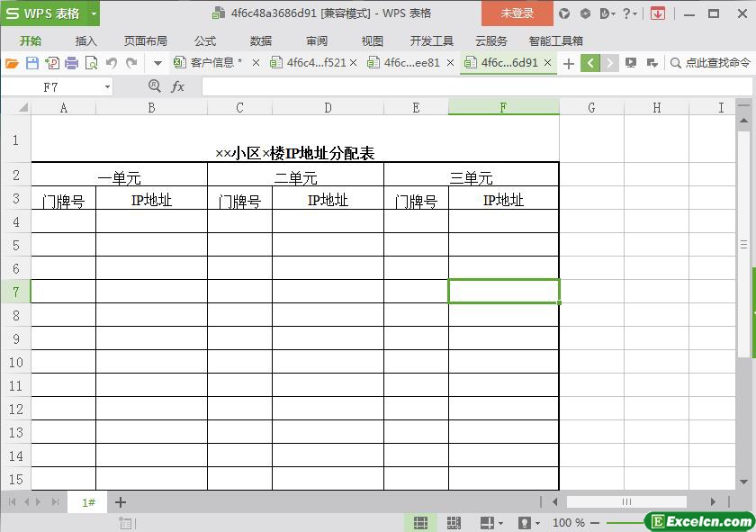This screenshot has width=756, height=532.
Task: Add a new sheet with plus icon
Action: (120, 502)
